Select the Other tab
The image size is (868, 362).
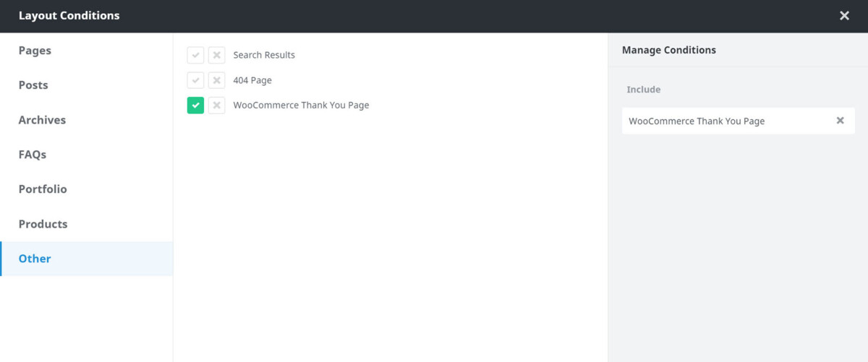click(x=35, y=259)
